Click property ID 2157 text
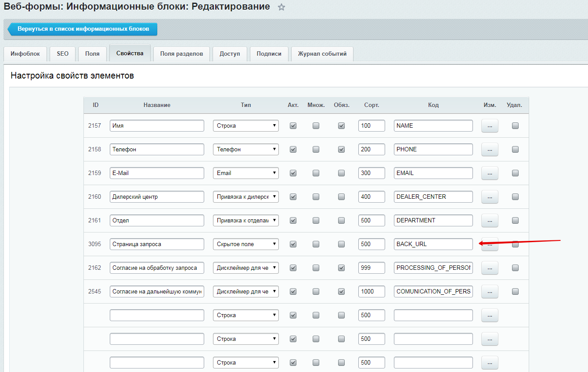Image resolution: width=588 pixels, height=372 pixels. [x=94, y=125]
